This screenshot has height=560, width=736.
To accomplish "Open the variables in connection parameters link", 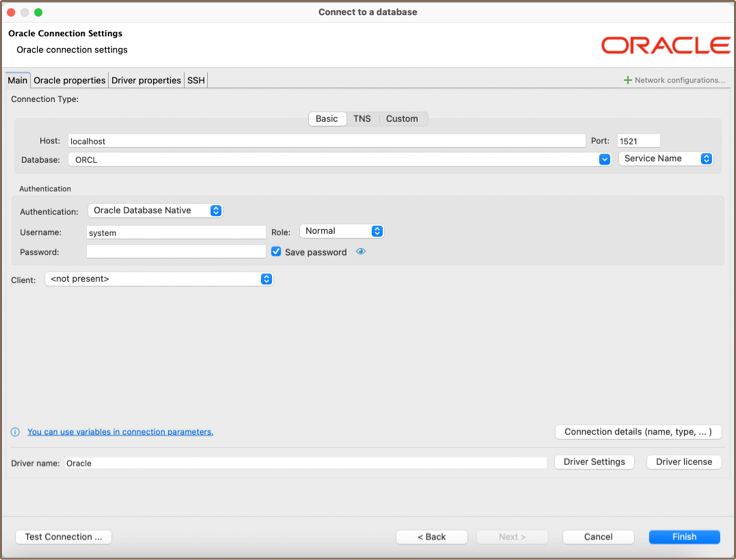I will coord(120,432).
